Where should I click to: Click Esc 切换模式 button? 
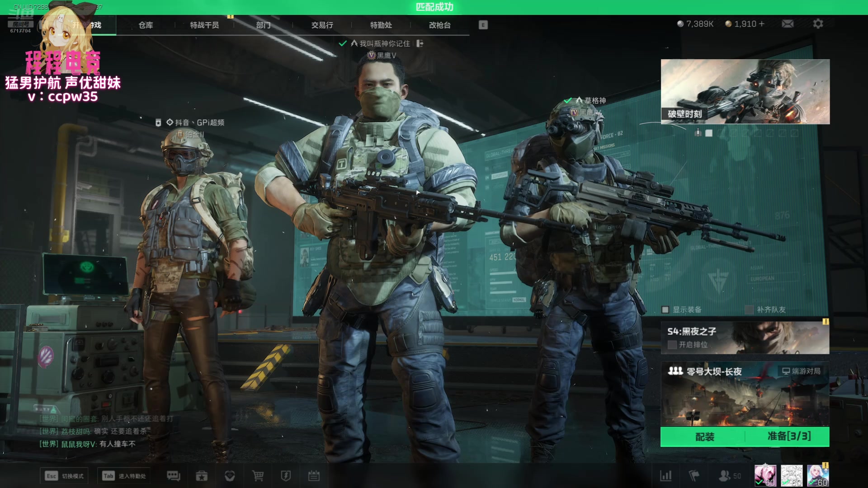click(x=64, y=476)
